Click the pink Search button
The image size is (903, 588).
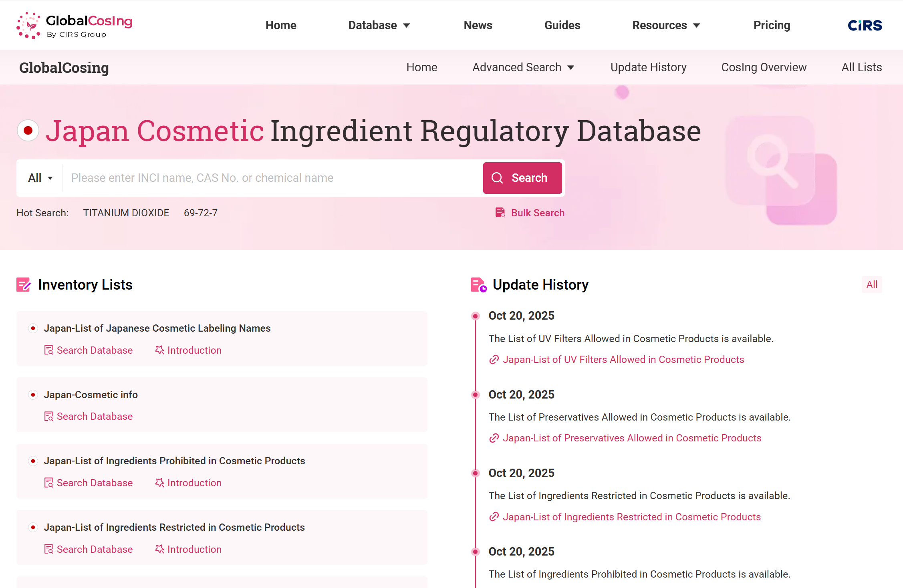[x=522, y=178]
